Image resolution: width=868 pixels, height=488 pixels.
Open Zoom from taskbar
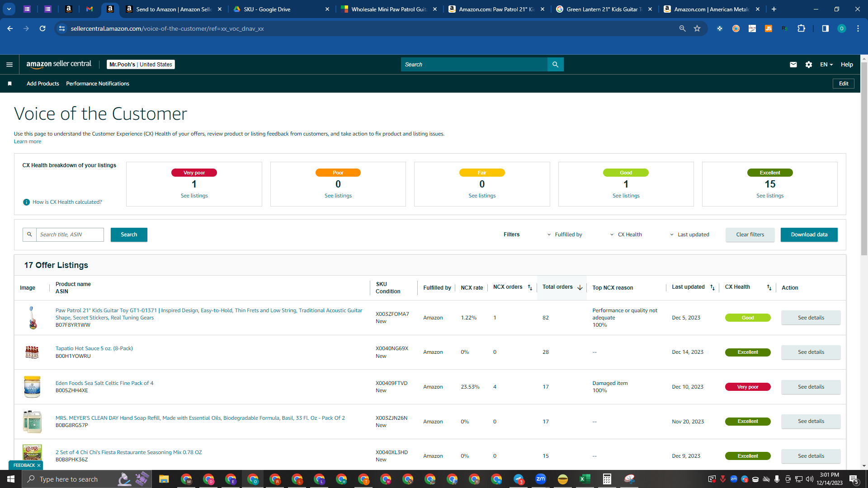point(540,479)
